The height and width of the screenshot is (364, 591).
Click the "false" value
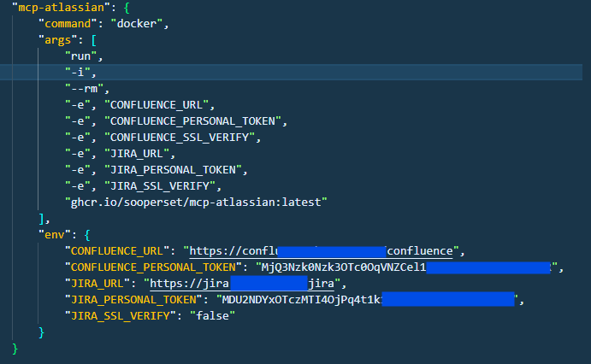[x=212, y=316]
